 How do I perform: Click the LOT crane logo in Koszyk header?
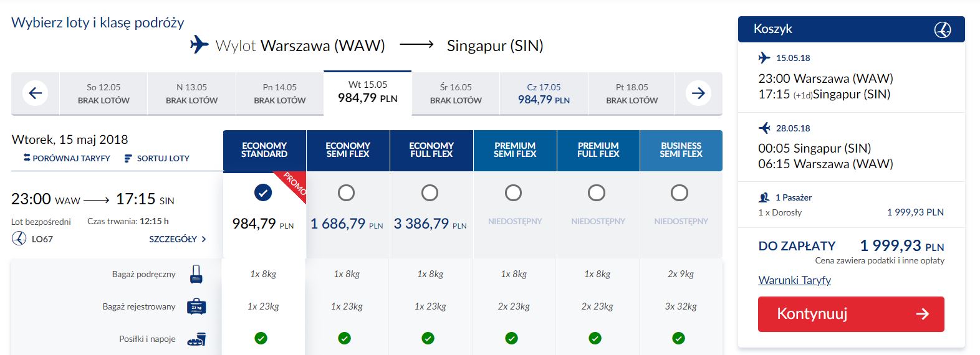[x=943, y=29]
